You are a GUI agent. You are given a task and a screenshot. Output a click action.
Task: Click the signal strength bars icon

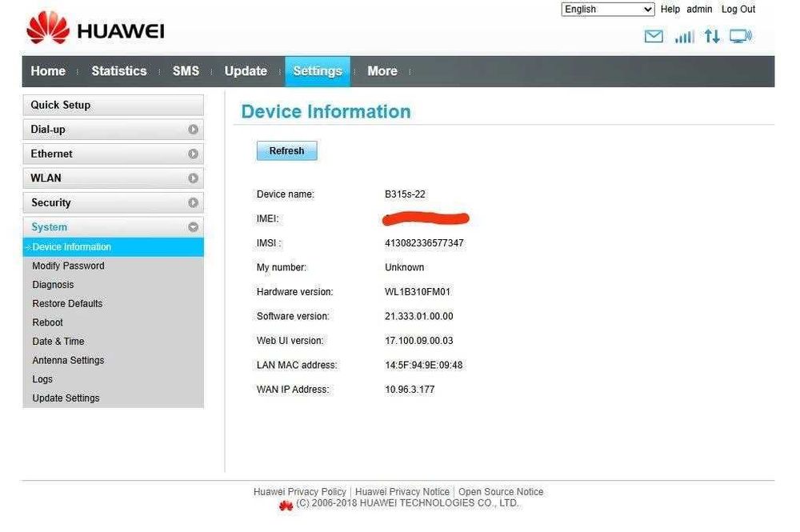tap(684, 36)
